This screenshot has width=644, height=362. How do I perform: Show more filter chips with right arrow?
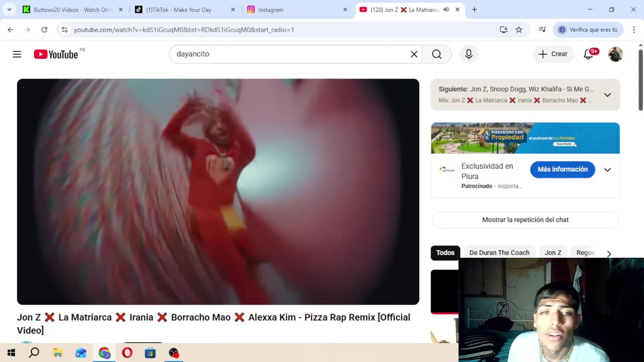tap(609, 254)
